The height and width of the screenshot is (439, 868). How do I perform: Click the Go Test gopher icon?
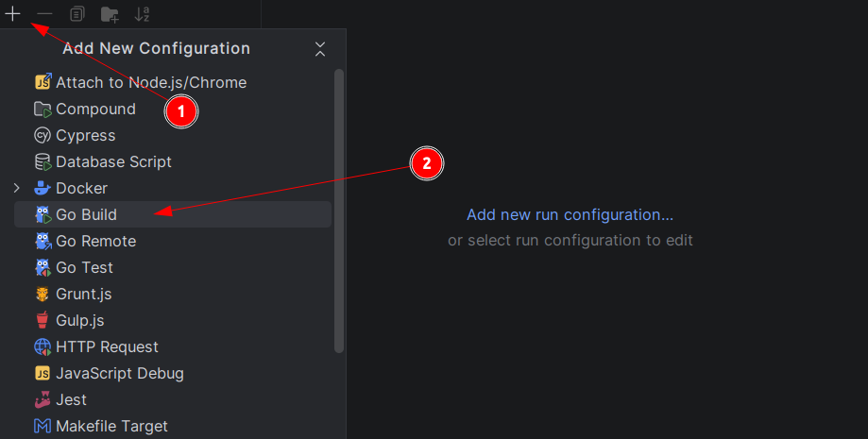[43, 267]
